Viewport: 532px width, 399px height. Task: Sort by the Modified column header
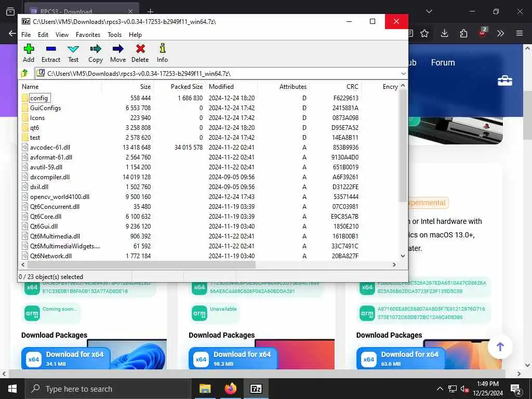pyautogui.click(x=231, y=87)
